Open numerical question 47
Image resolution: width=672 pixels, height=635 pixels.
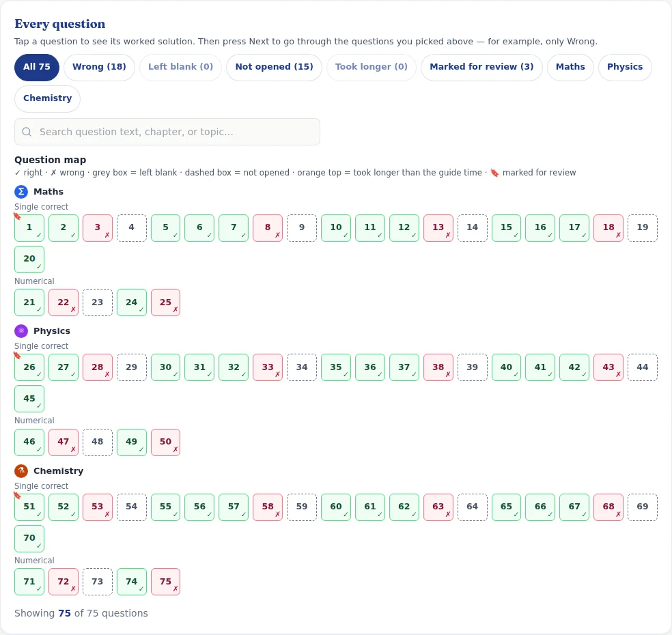tap(64, 442)
